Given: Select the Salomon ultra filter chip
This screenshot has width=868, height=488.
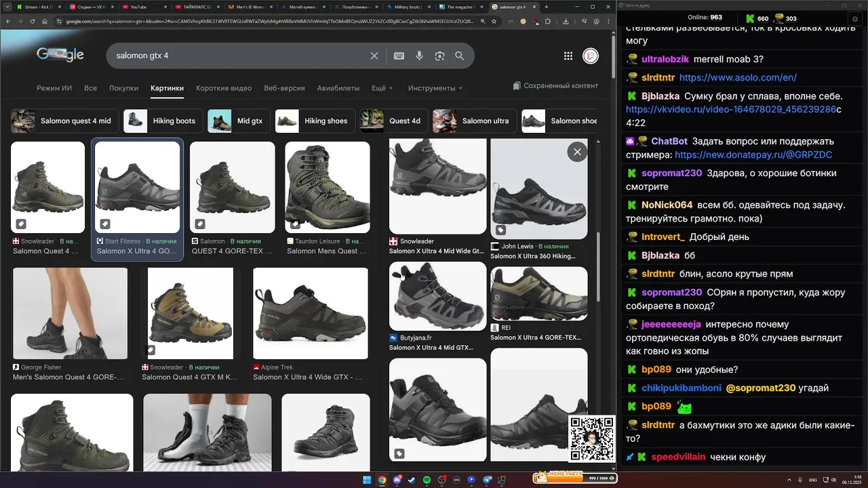Looking at the screenshot, I should click(x=475, y=121).
